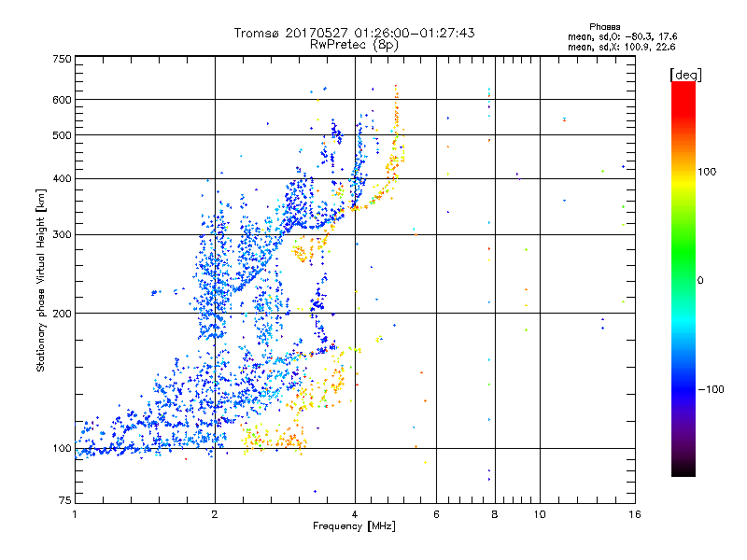Click the x-axis tick label '10'
This screenshot has width=747, height=560.
(540, 514)
